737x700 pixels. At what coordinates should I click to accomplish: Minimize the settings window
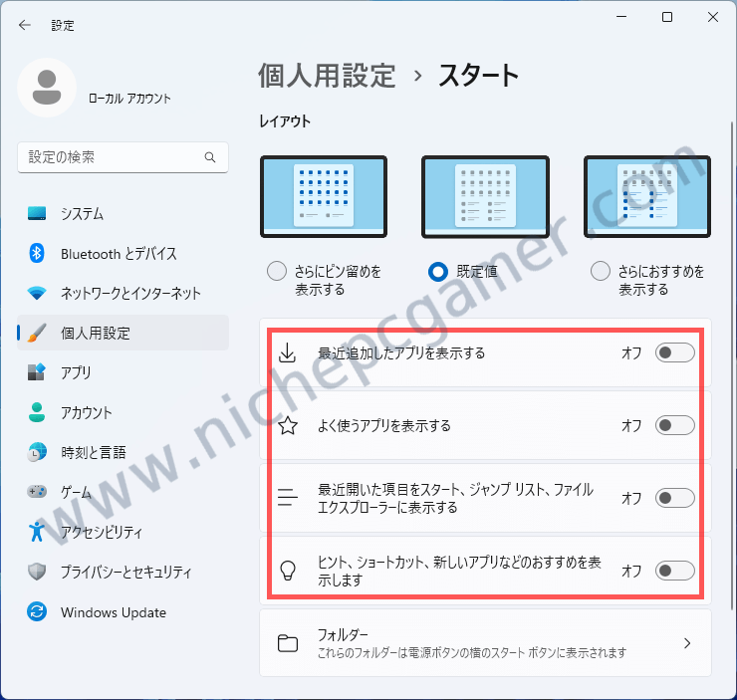pyautogui.click(x=621, y=17)
